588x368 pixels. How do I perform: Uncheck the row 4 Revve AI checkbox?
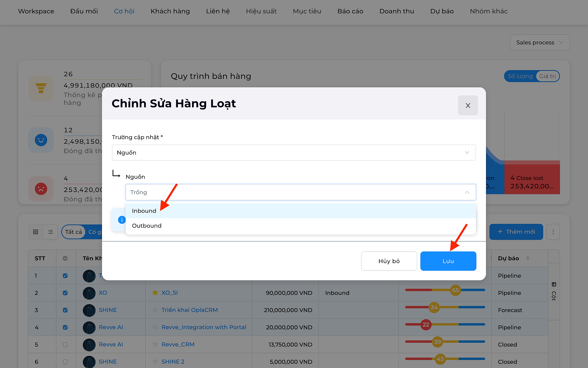(65, 327)
